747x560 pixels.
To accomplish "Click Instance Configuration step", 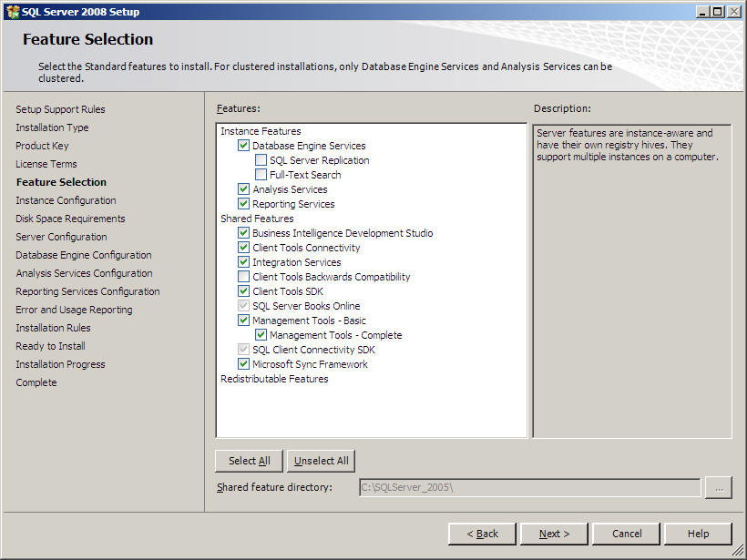I will (66, 200).
